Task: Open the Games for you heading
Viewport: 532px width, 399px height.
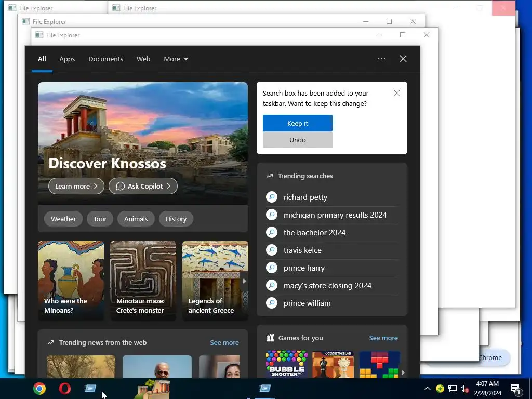Action: (x=300, y=338)
